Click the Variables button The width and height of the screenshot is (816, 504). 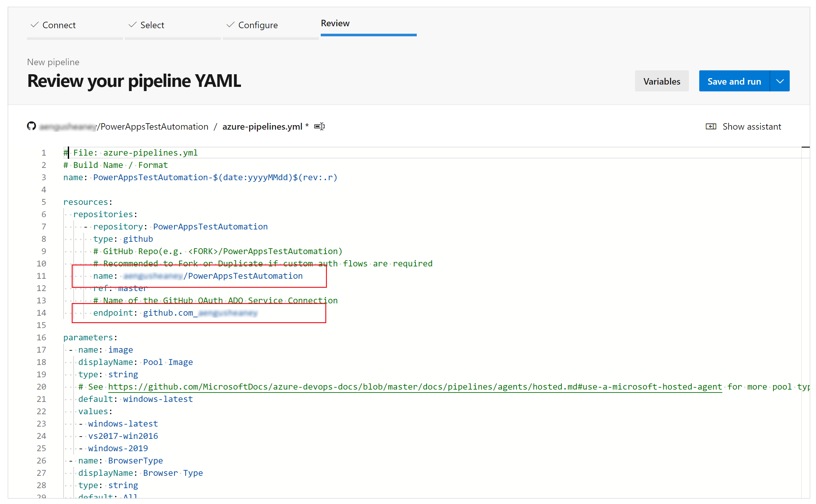pyautogui.click(x=662, y=81)
